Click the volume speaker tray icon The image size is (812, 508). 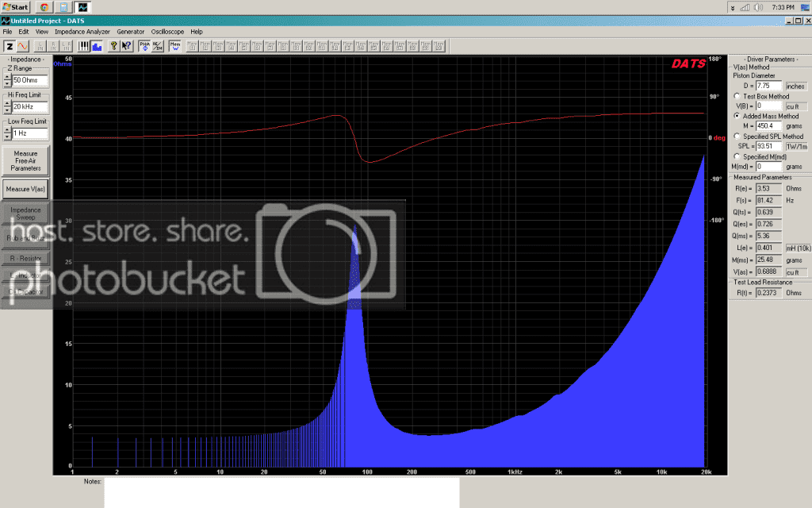pyautogui.click(x=759, y=7)
